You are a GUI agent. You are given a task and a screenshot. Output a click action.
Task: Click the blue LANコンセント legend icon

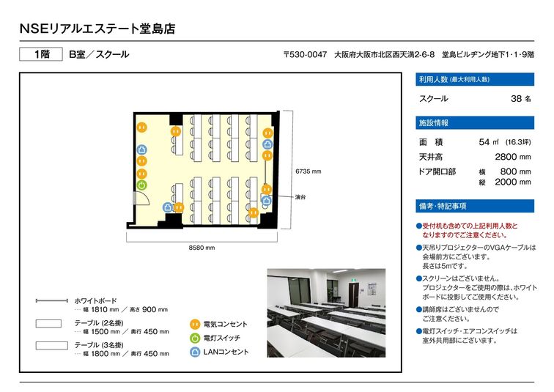195,352
